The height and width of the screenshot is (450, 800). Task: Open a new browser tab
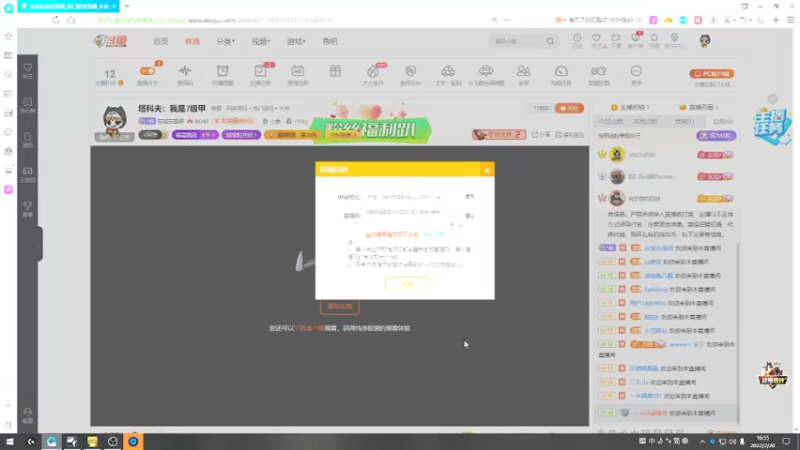(127, 6)
